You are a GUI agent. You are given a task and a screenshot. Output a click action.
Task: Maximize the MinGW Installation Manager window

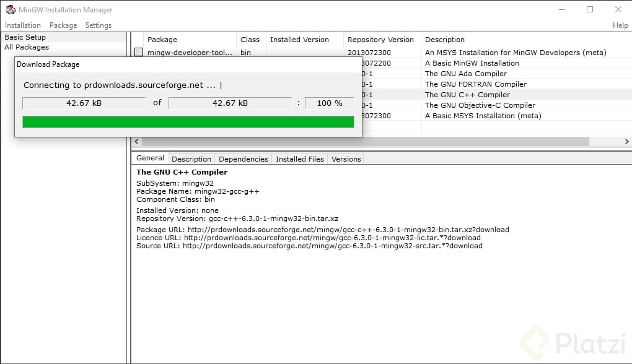coord(590,9)
